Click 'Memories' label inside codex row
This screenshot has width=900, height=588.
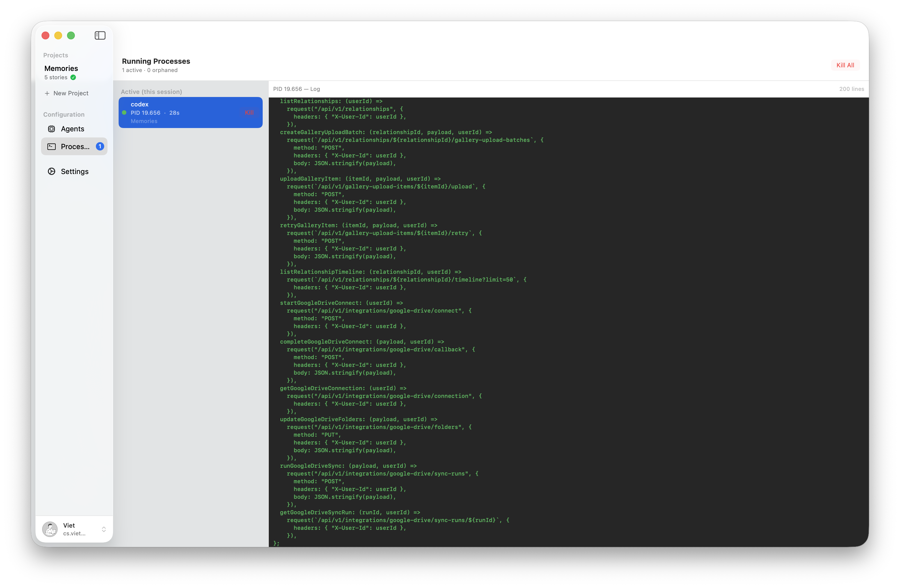(144, 121)
